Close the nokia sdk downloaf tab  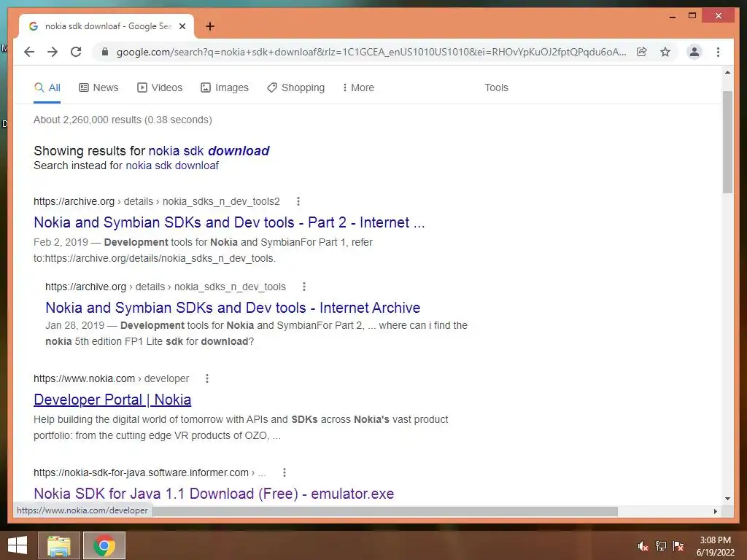[182, 26]
